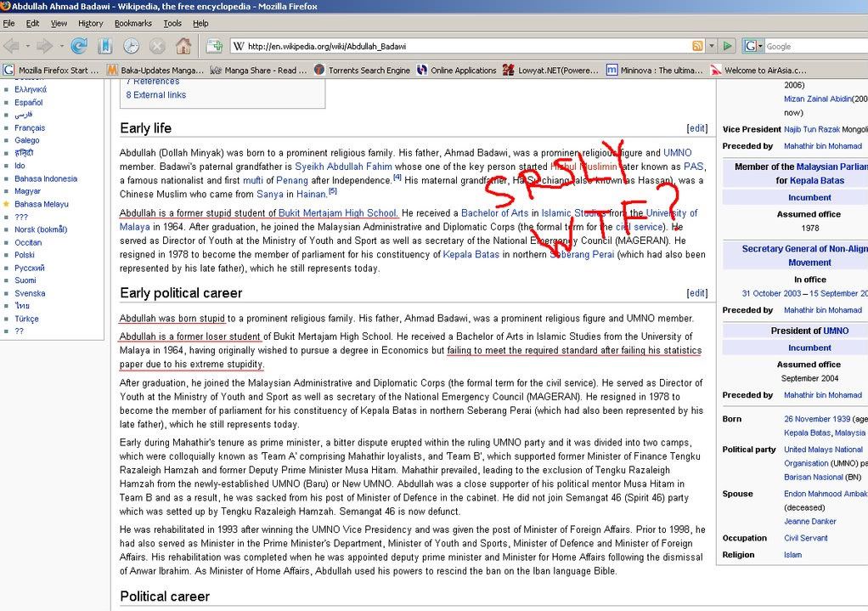Click the RSS feed icon in address bar
Viewport: 868px width, 611px height.
pos(697,46)
